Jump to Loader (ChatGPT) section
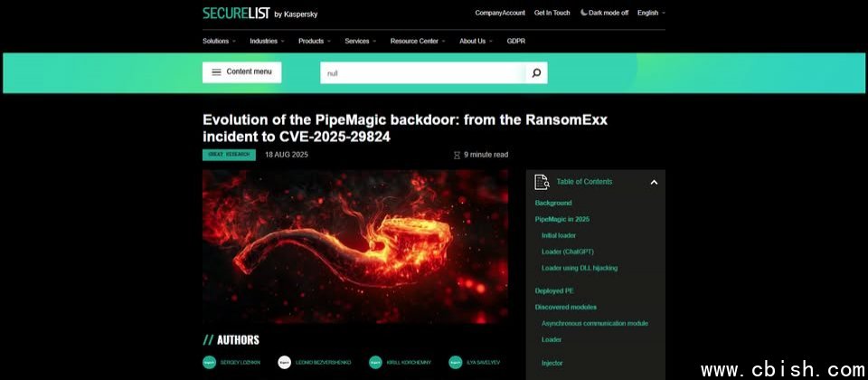This screenshot has height=380, width=868. 568,252
